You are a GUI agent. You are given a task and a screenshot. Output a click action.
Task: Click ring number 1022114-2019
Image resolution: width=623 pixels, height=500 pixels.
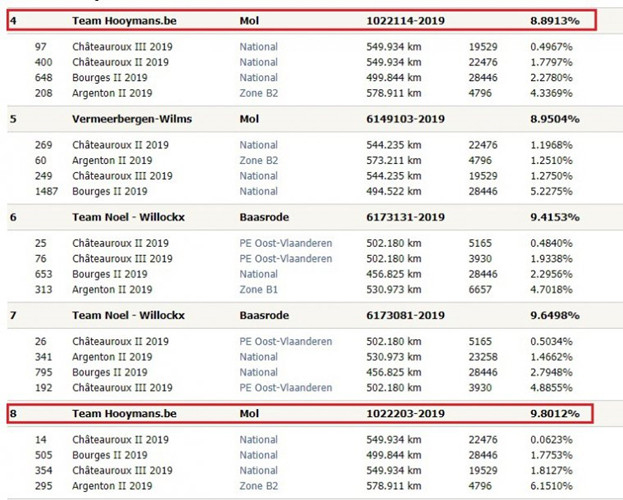[x=405, y=20]
